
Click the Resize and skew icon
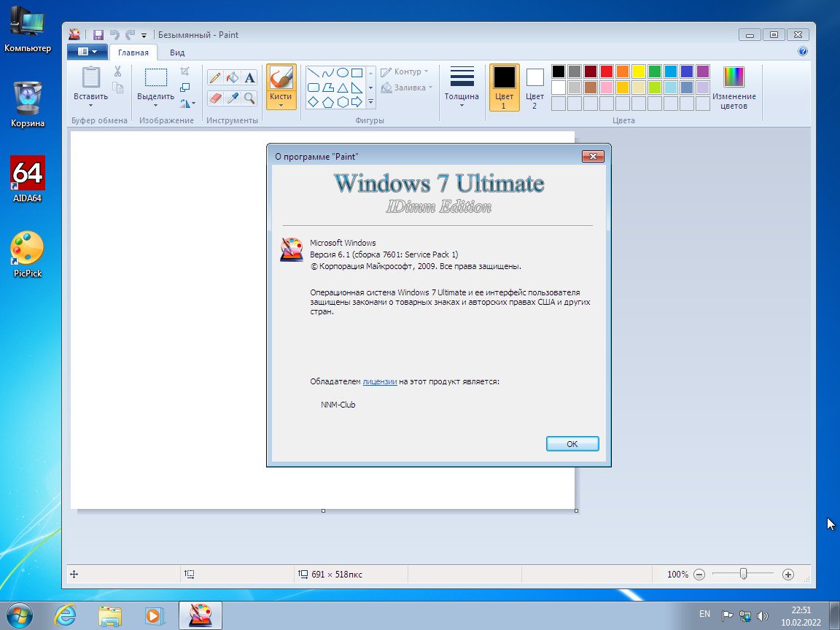coord(184,87)
